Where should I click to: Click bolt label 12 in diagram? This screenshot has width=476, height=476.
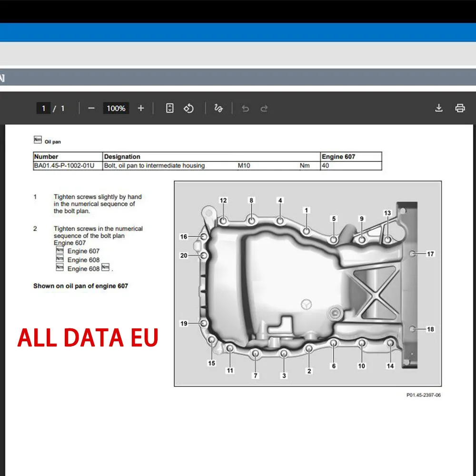(223, 201)
